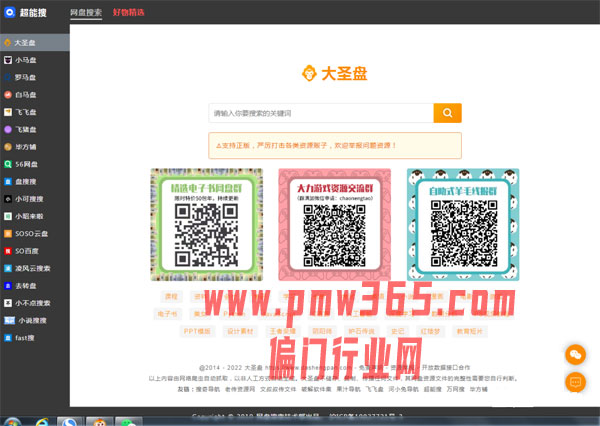Screen dimensions: 600x426
Task: Focus the keyword search input box
Action: (321, 113)
